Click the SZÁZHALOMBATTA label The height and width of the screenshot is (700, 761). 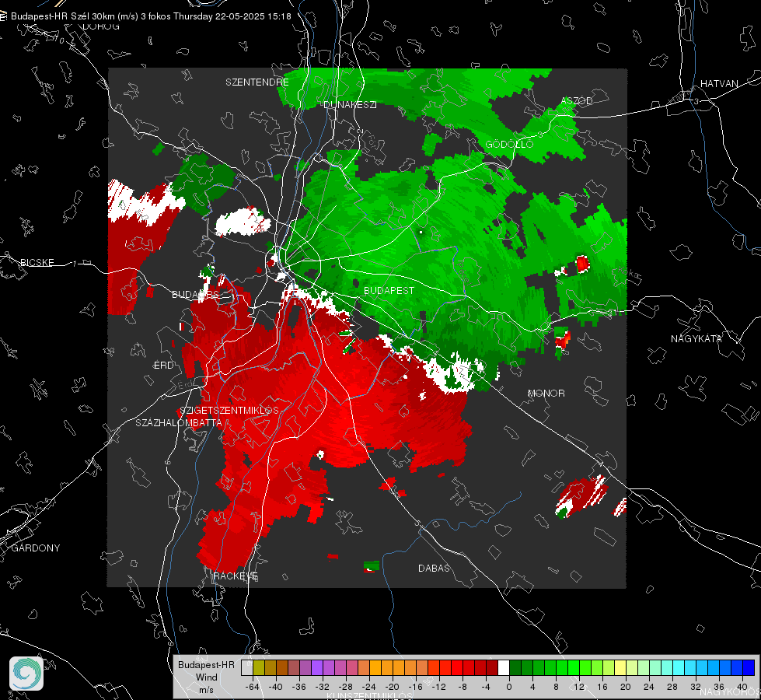179,423
